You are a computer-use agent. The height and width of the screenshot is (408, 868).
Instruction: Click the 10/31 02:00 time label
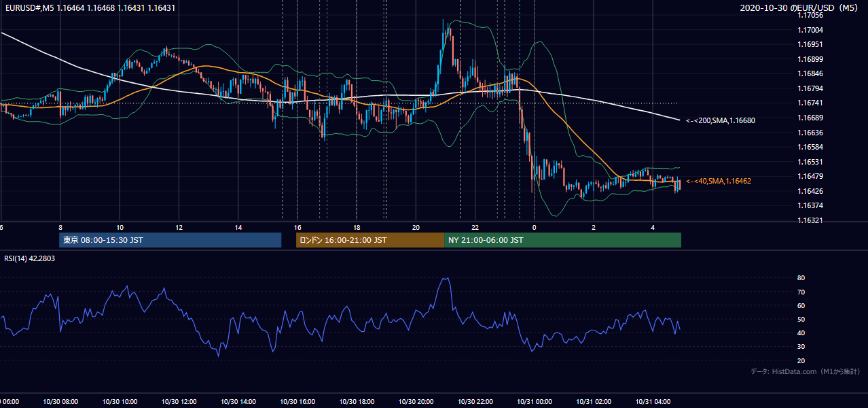pos(594,402)
